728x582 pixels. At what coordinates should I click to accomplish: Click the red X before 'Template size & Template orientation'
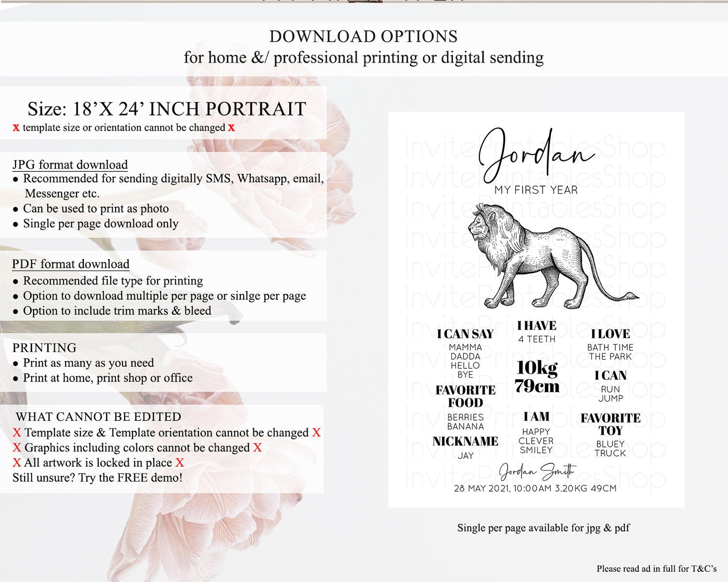[17, 432]
